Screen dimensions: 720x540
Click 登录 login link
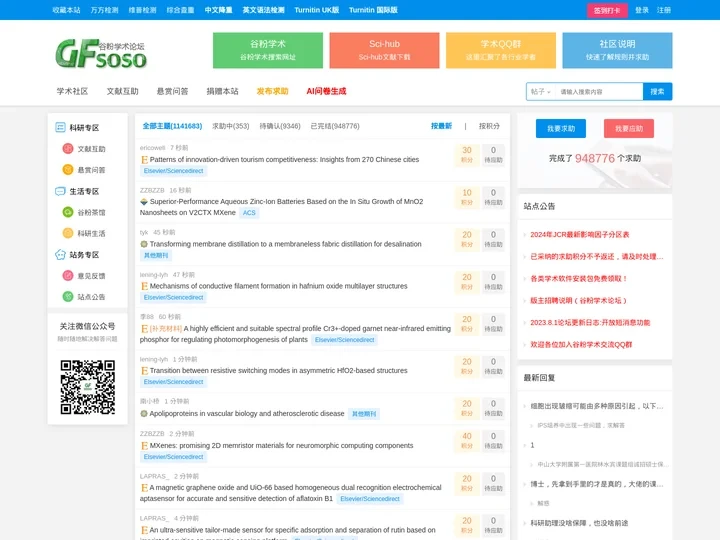point(642,10)
